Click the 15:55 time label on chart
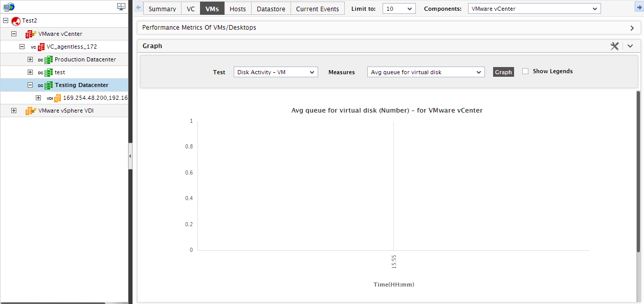 click(394, 262)
